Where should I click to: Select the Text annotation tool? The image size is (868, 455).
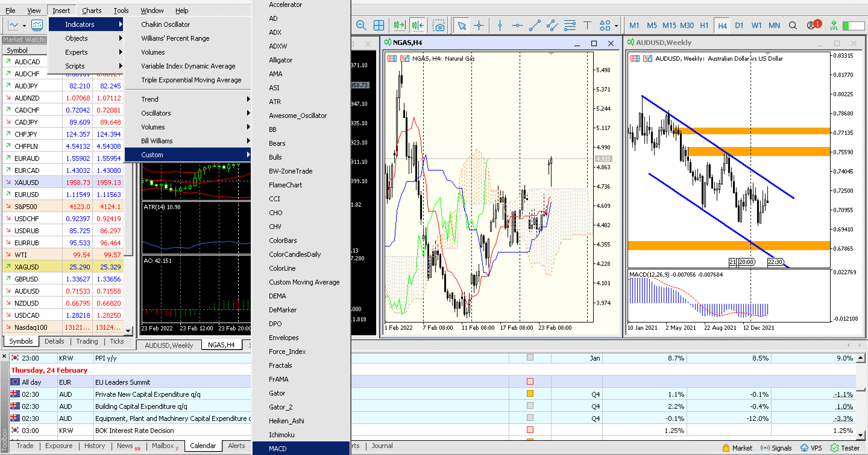click(587, 25)
